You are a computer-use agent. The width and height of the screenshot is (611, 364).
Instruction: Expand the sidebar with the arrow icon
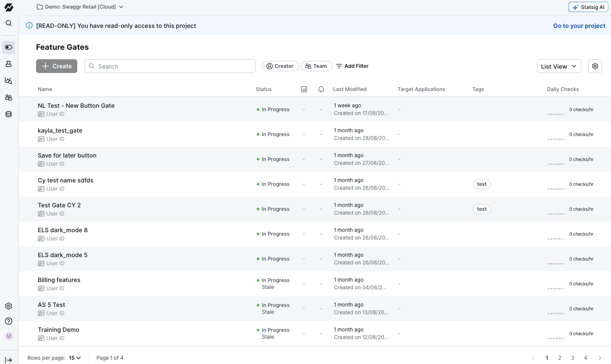[x=9, y=360]
